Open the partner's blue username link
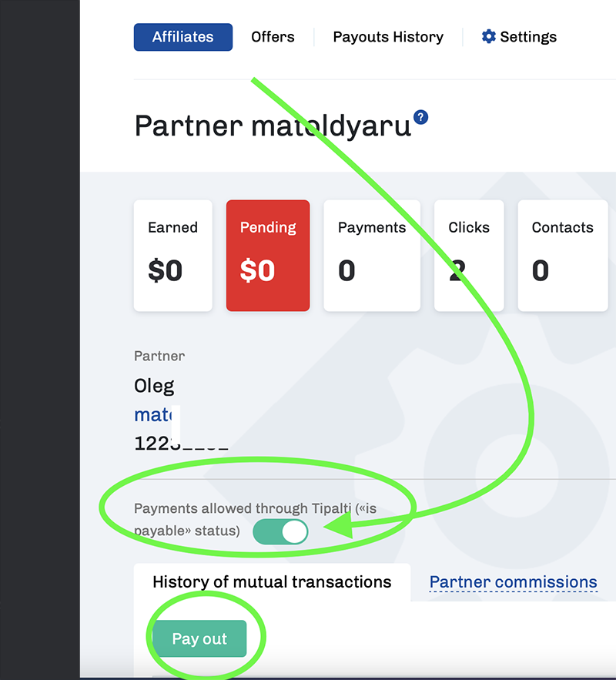The image size is (616, 680). click(x=154, y=415)
